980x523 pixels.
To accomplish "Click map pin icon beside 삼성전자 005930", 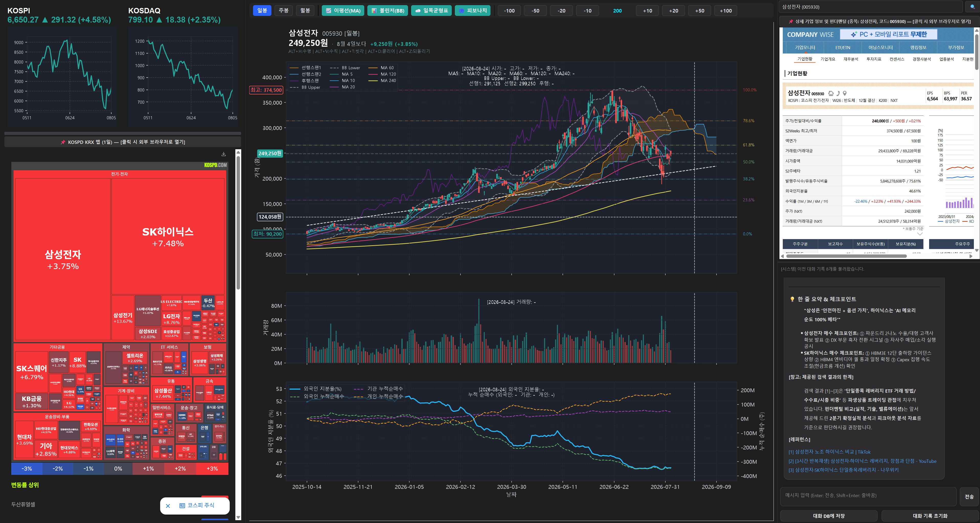I will click(845, 93).
